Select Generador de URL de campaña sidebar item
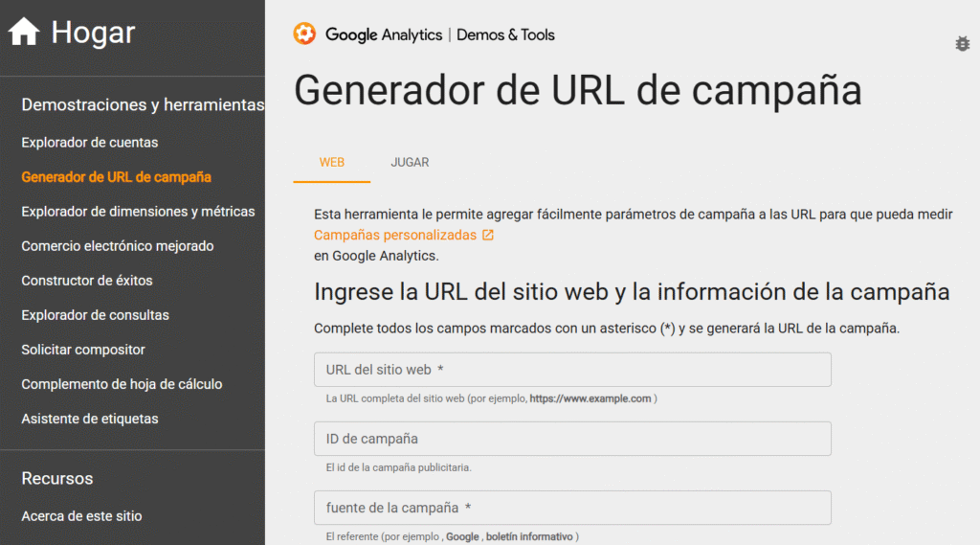Viewport: 980px width, 545px height. (x=116, y=177)
